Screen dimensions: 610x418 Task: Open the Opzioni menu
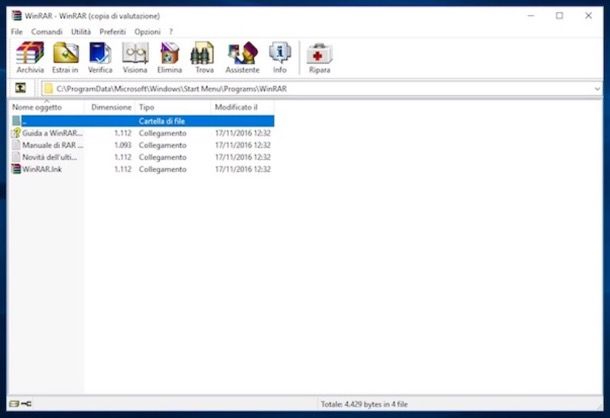click(147, 32)
